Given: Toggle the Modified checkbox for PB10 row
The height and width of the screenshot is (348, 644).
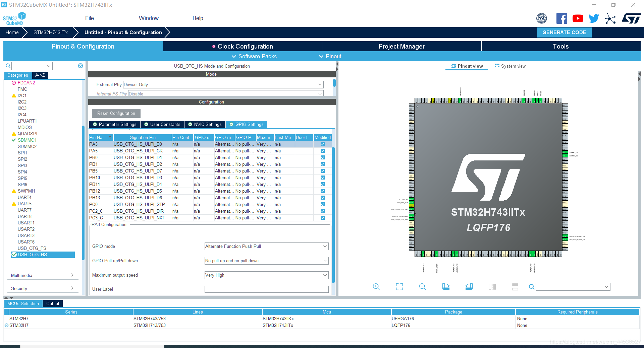Looking at the screenshot, I should pyautogui.click(x=323, y=178).
